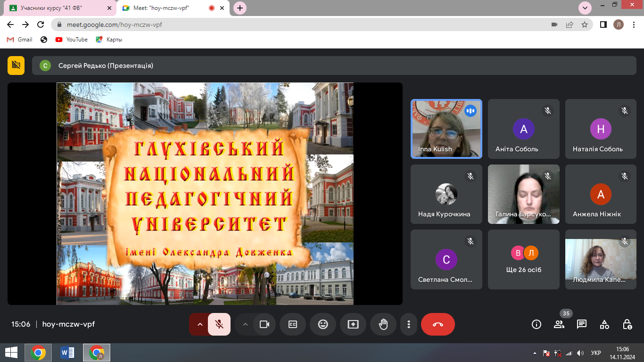Turn on closed captions
The height and width of the screenshot is (362, 644).
293,324
